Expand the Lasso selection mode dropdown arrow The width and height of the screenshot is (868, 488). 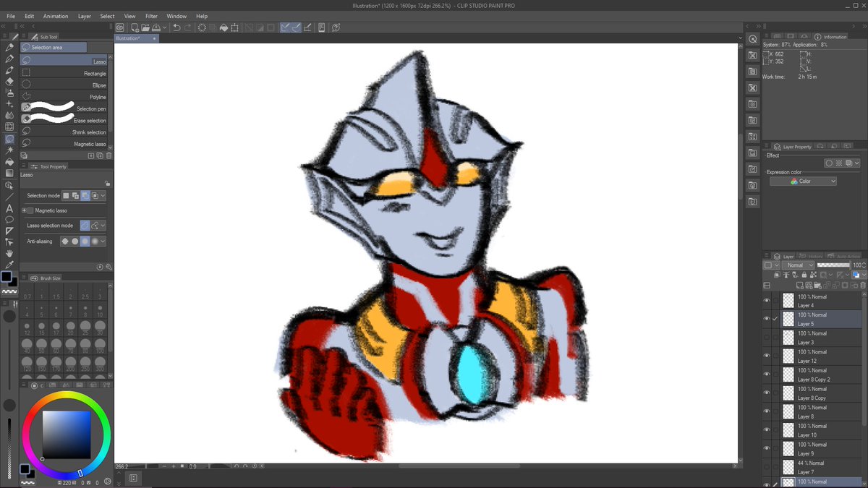[x=103, y=226]
